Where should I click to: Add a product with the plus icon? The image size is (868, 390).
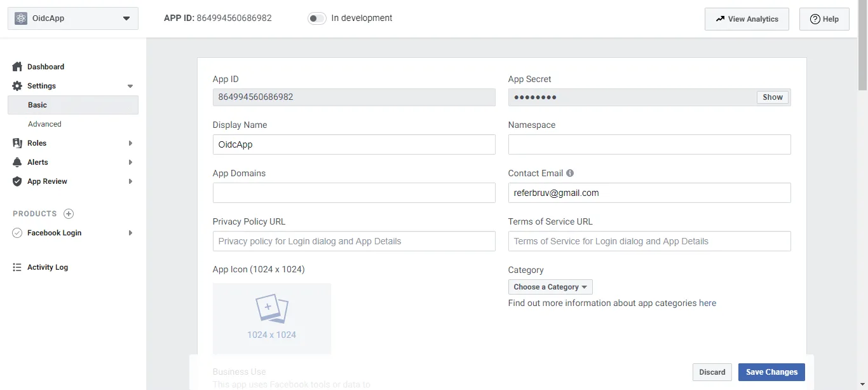coord(69,214)
